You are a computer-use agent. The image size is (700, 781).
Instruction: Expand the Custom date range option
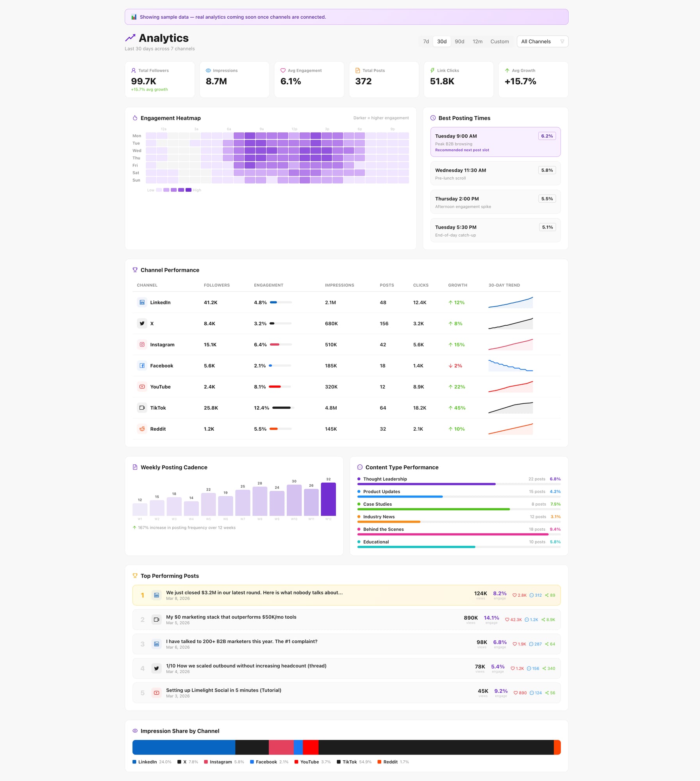(500, 41)
